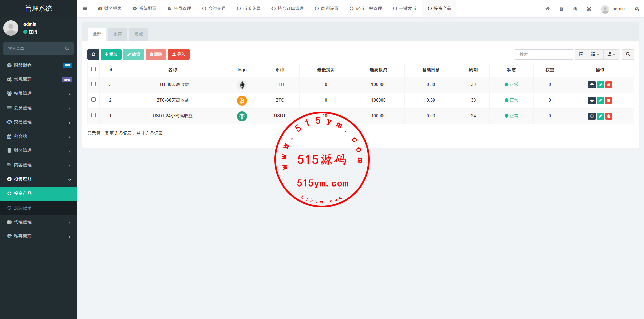Click the sidebar hamburger menu icon
Screen dimensions: 644x319
pyautogui.click(x=85, y=9)
